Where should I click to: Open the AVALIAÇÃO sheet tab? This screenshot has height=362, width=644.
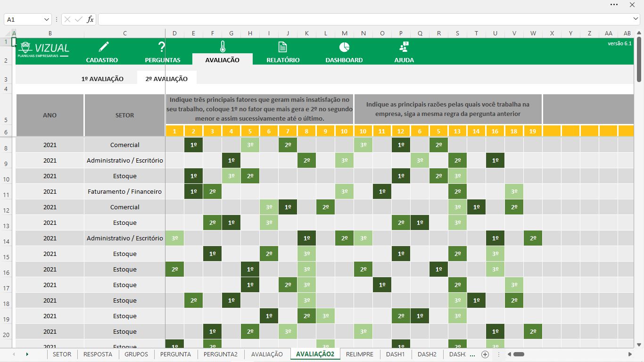[x=267, y=354]
